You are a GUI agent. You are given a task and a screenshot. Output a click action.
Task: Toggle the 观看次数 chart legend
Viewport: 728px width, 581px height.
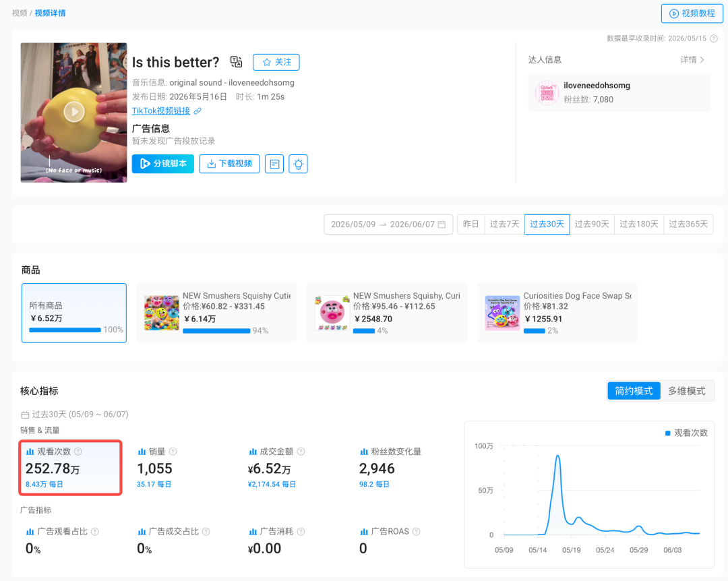tap(686, 433)
